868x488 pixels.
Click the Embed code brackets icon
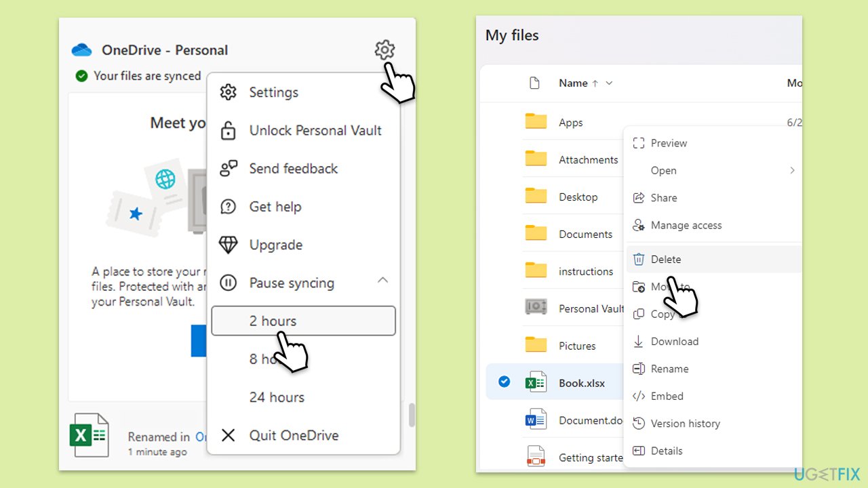[x=638, y=396]
